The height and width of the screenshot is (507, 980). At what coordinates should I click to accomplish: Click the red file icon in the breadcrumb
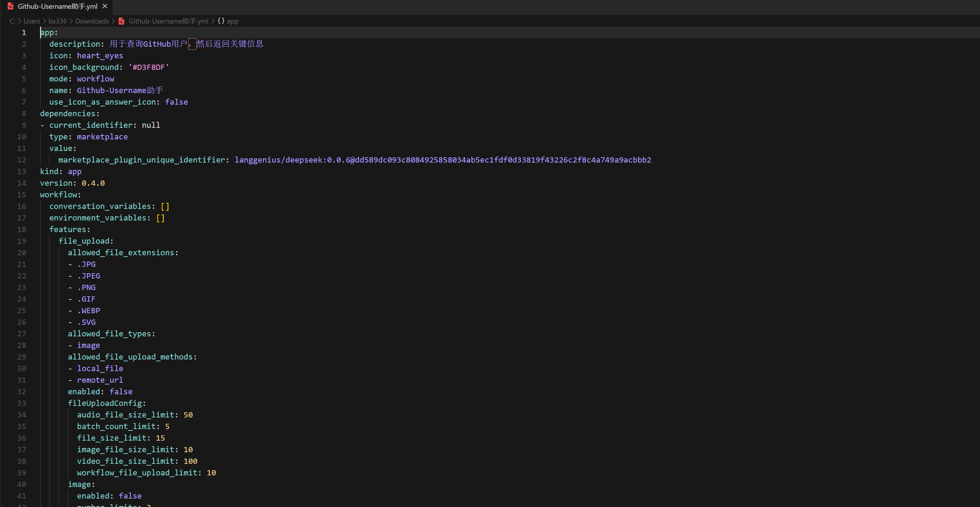122,21
